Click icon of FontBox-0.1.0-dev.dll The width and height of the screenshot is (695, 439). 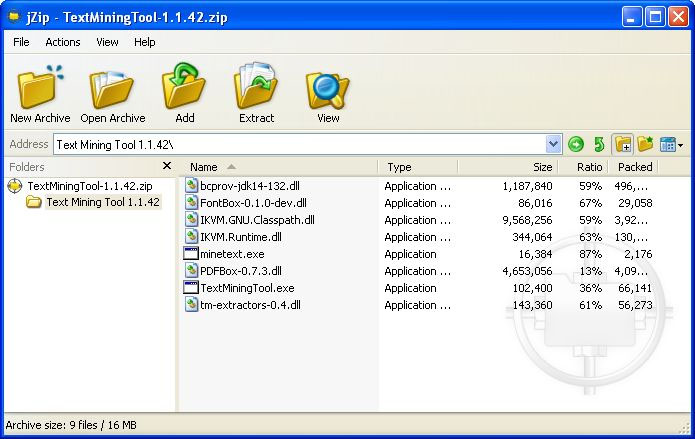coord(191,203)
